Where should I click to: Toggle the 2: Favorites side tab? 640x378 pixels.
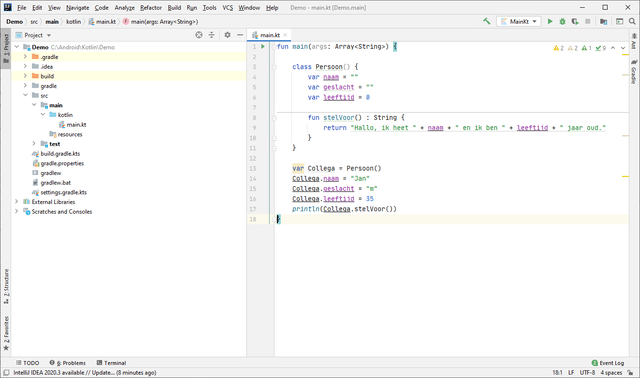[x=6, y=333]
